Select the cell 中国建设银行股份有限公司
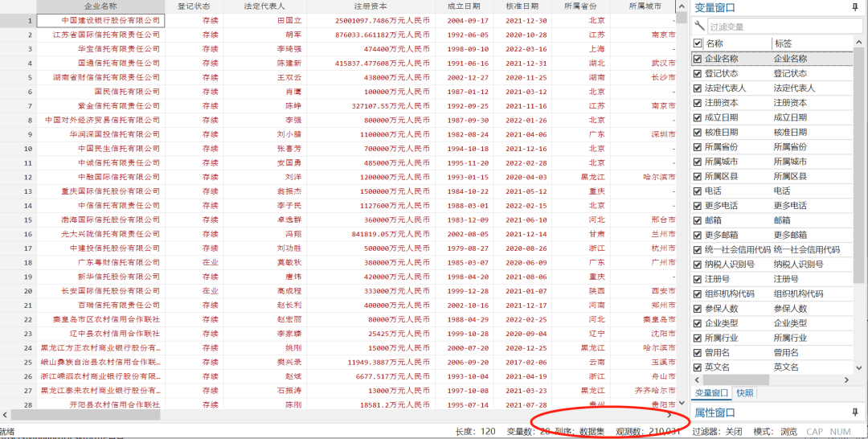The width and height of the screenshot is (868, 439). 100,20
